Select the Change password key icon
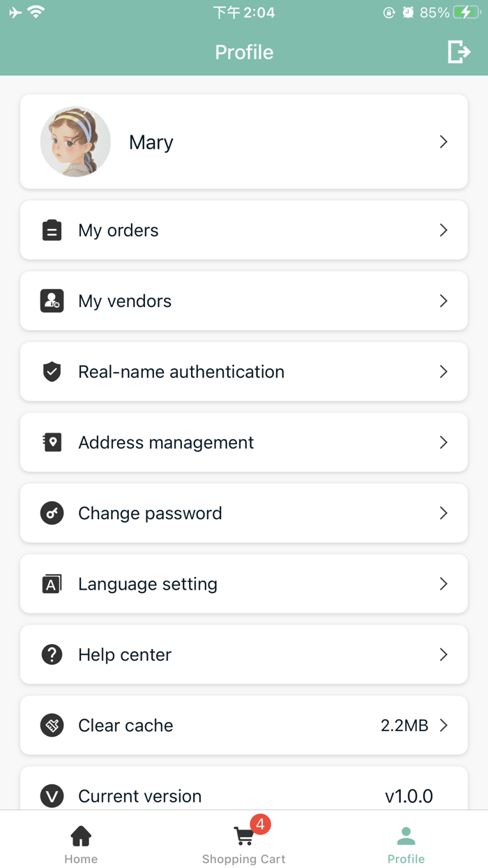The image size is (488, 868). pyautogui.click(x=52, y=513)
